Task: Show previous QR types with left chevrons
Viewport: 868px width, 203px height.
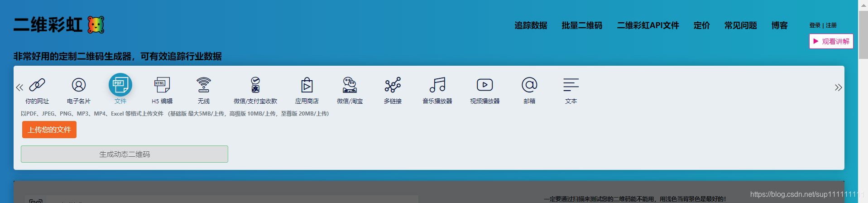Action: 19,87
